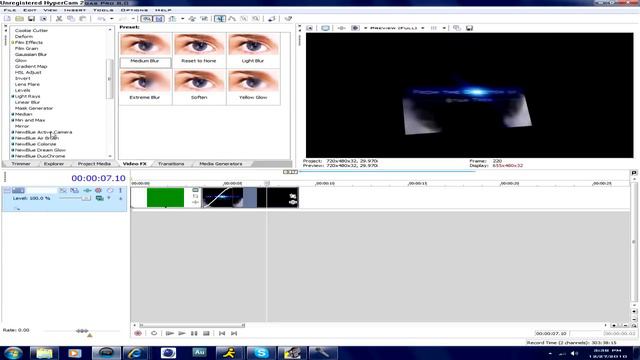This screenshot has height=360, width=640.
Task: Open Skype from the taskbar
Action: (x=261, y=353)
